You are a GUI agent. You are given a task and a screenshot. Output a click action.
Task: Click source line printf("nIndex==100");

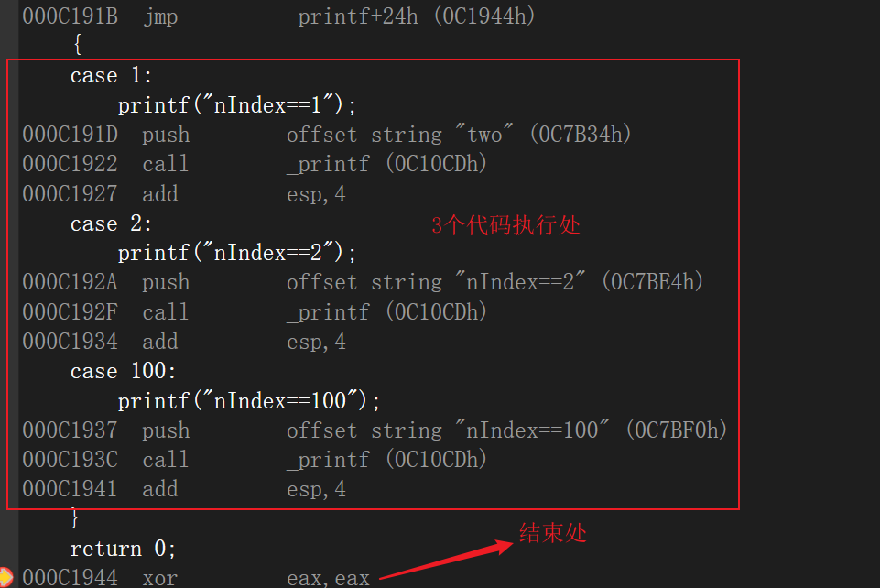249,400
